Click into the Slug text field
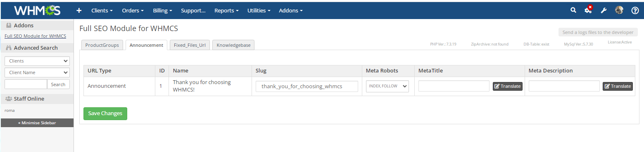Image resolution: width=644 pixels, height=152 pixels. tap(307, 86)
